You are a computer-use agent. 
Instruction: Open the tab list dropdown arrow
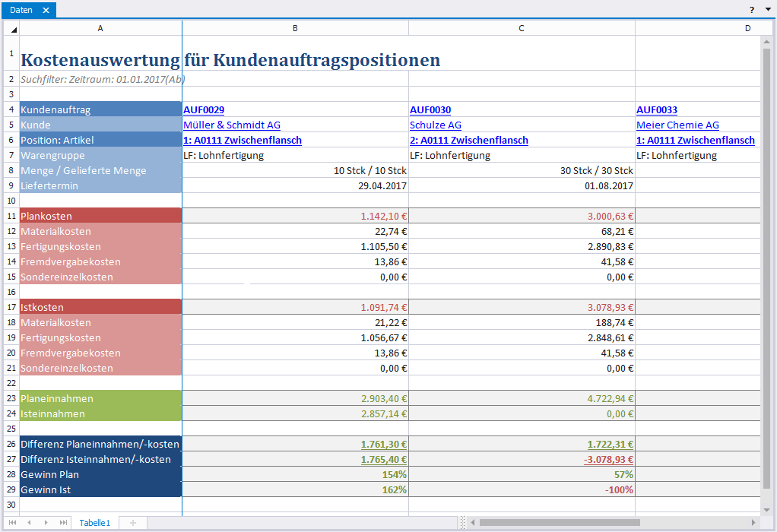(x=767, y=10)
